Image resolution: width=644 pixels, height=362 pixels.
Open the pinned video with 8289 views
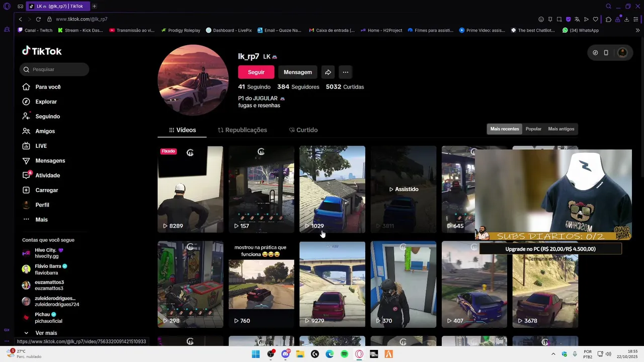[190, 189]
